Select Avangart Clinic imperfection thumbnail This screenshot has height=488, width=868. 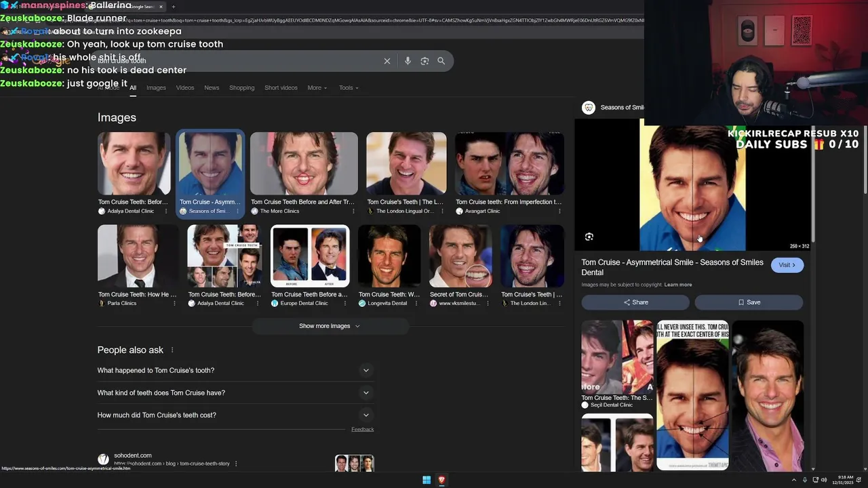(509, 163)
